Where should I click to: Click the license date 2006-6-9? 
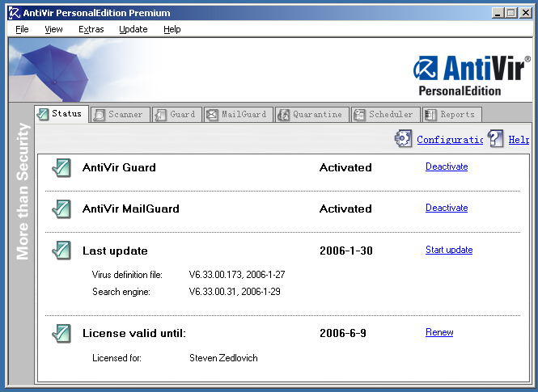343,333
